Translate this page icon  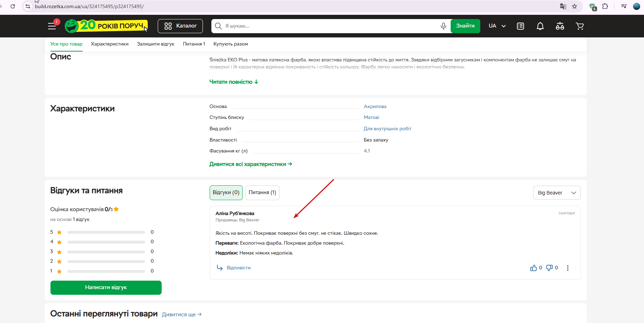(563, 6)
